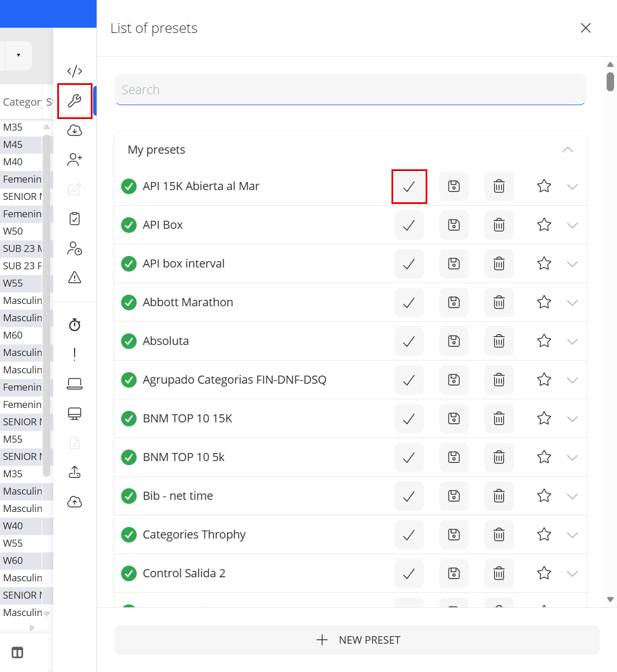617x672 pixels.
Task: Open the clipboard checklist icon
Action: [75, 218]
